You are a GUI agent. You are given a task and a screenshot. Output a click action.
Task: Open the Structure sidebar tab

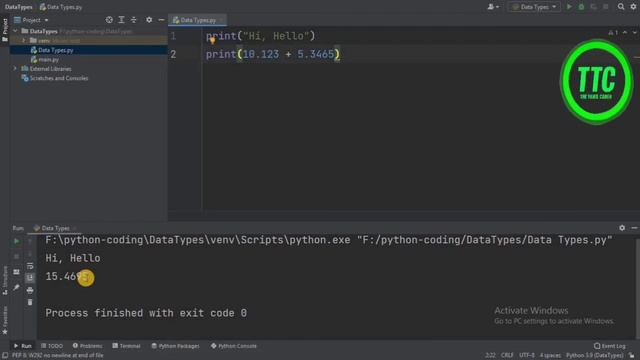click(x=5, y=280)
